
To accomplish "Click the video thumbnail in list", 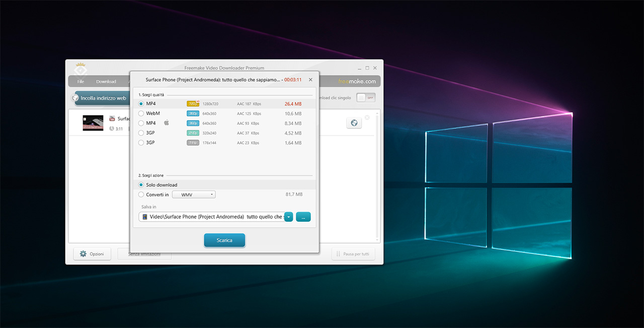I will click(93, 123).
